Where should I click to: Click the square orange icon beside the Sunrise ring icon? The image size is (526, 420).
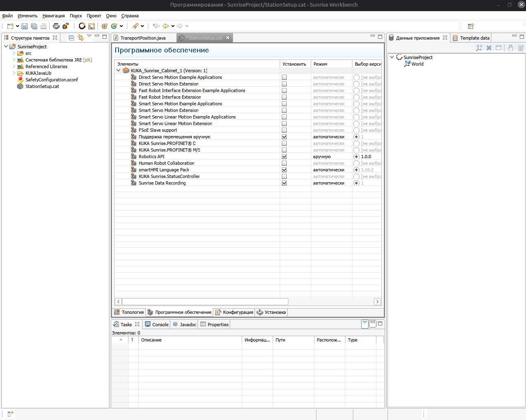click(92, 26)
